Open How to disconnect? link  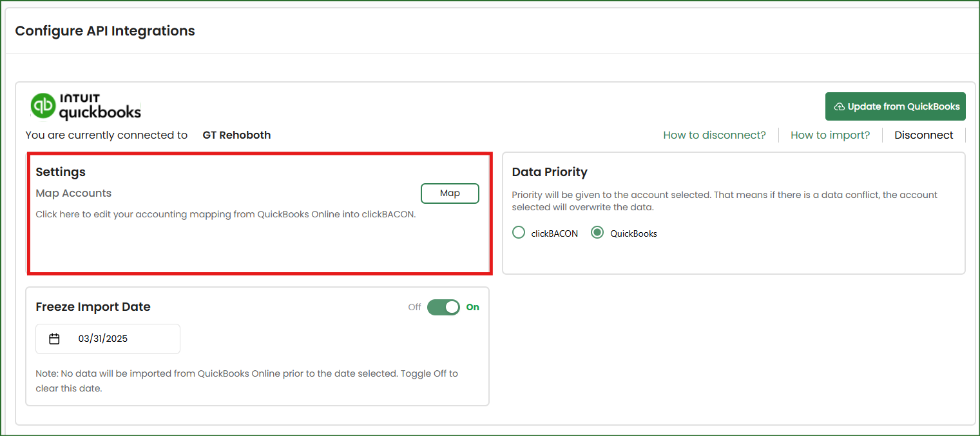[x=715, y=135]
